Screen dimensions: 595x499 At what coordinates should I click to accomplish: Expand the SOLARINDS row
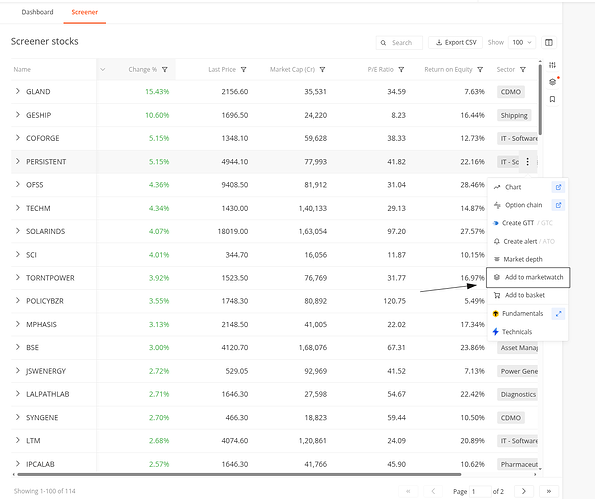[17, 231]
